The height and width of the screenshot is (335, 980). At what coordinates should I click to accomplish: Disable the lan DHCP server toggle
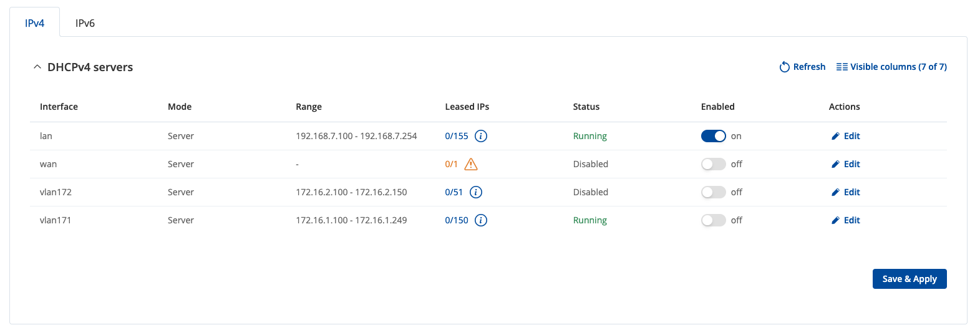click(x=713, y=136)
